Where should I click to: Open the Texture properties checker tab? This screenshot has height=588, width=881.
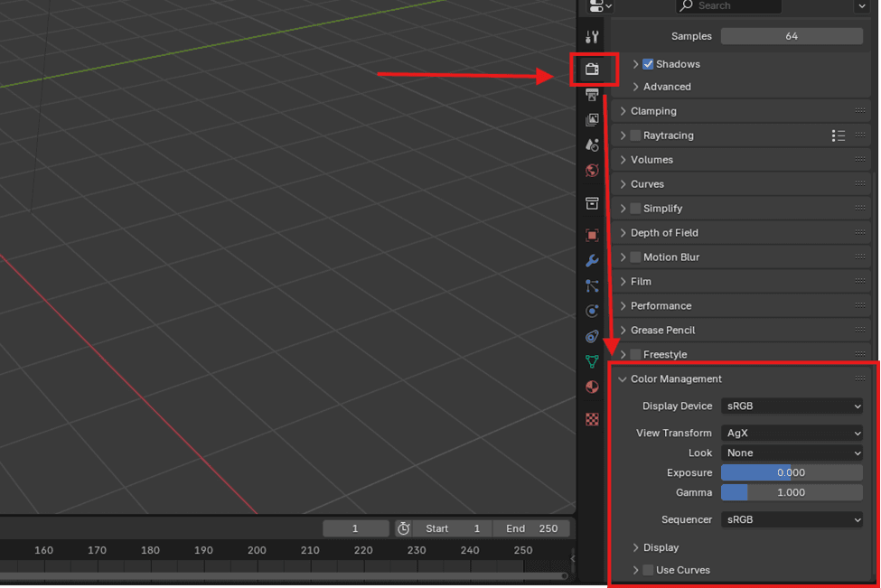tap(593, 419)
